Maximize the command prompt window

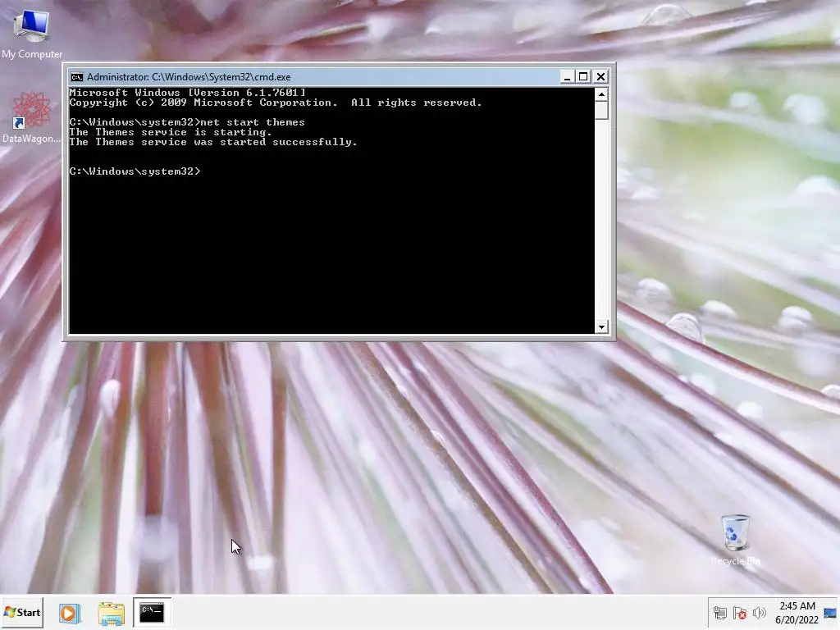(x=583, y=77)
